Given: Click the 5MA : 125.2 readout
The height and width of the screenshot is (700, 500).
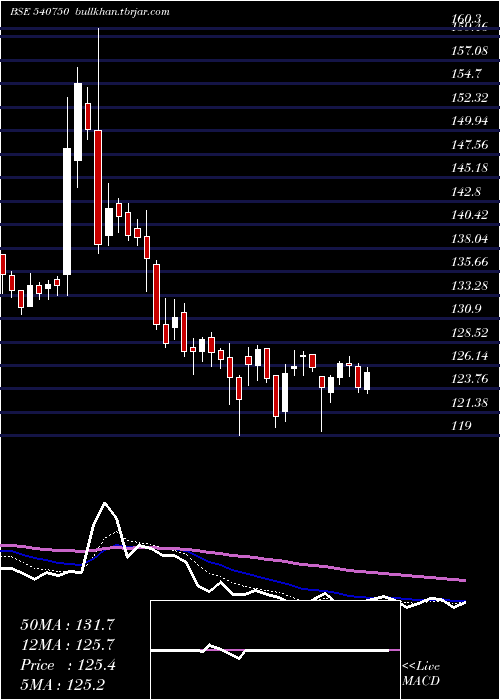Looking at the screenshot, I should [x=65, y=685].
